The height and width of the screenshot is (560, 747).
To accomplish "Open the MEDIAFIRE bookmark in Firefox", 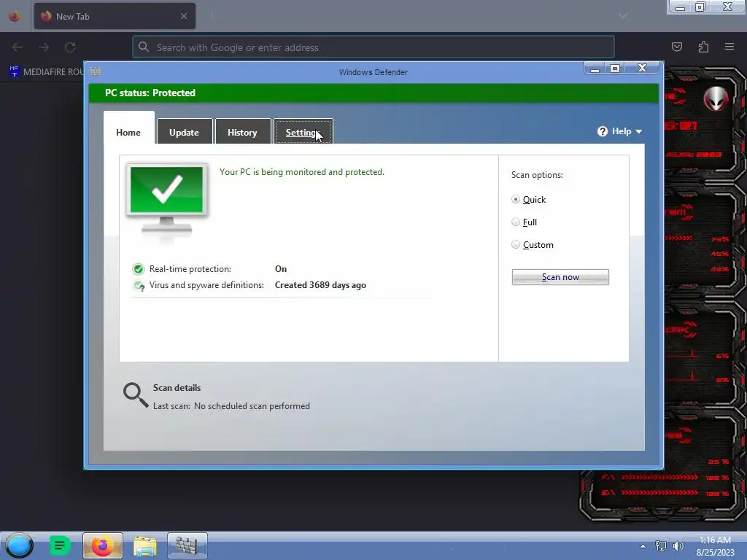I will 47,72.
